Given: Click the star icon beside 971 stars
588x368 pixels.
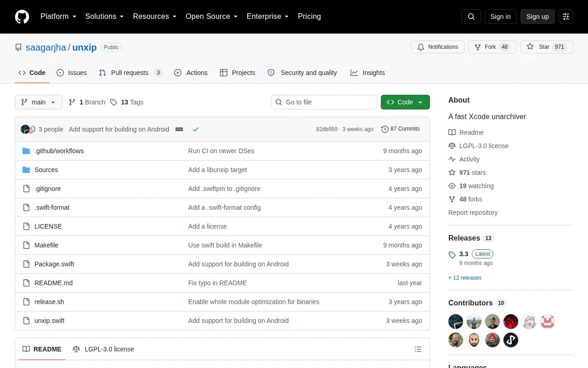Looking at the screenshot, I should (452, 172).
